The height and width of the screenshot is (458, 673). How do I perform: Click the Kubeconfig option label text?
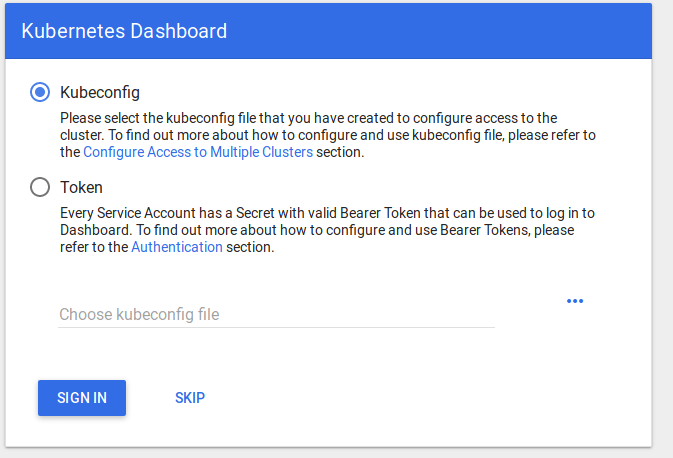100,93
